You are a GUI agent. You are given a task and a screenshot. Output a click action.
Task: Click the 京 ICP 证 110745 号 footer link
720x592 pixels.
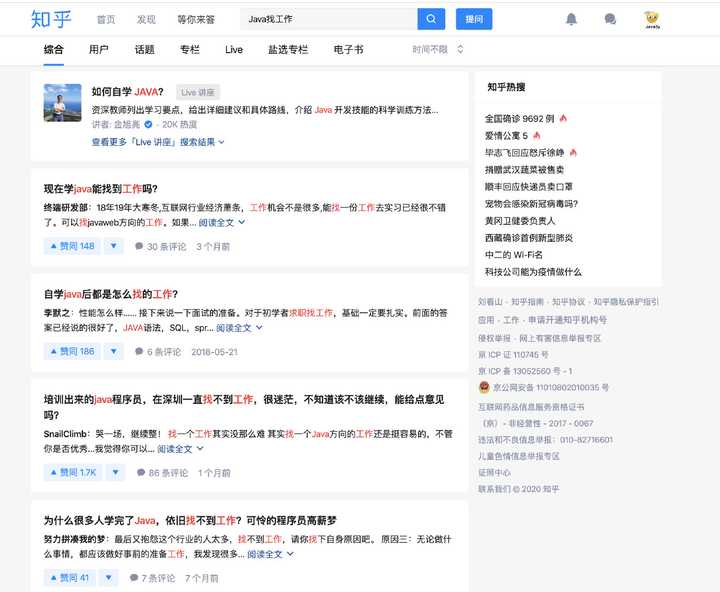pos(513,355)
